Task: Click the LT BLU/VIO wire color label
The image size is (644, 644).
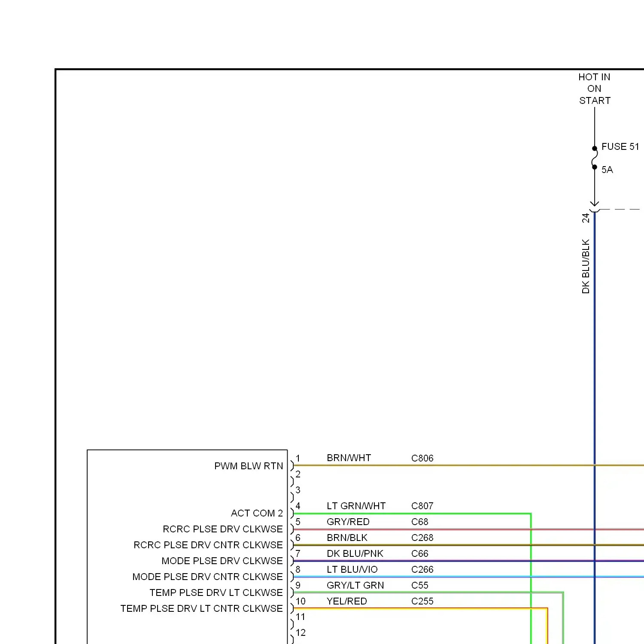Action: (x=352, y=570)
